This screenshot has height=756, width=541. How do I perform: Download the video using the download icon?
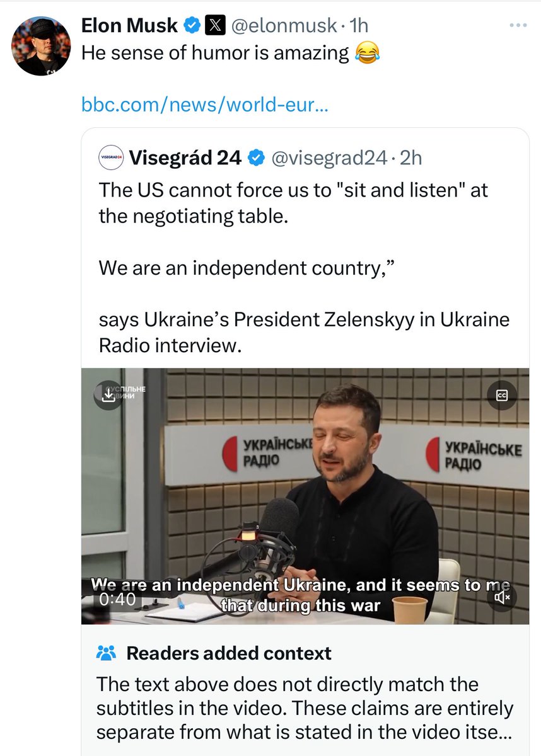click(108, 396)
